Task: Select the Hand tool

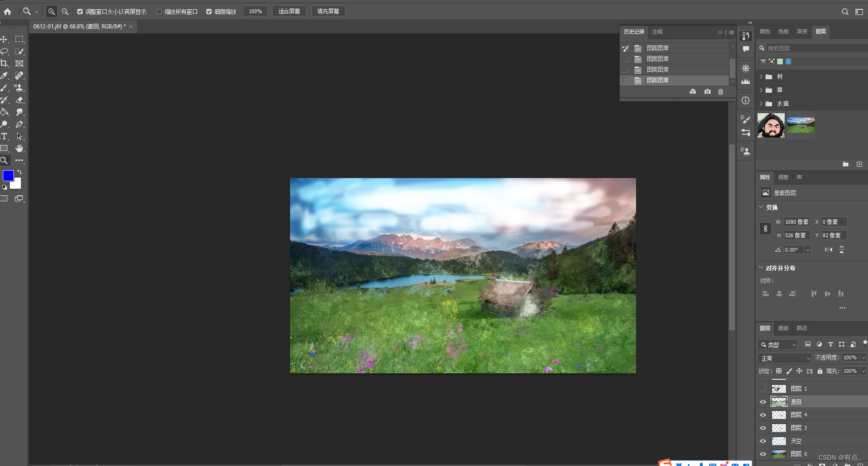Action: (x=19, y=149)
